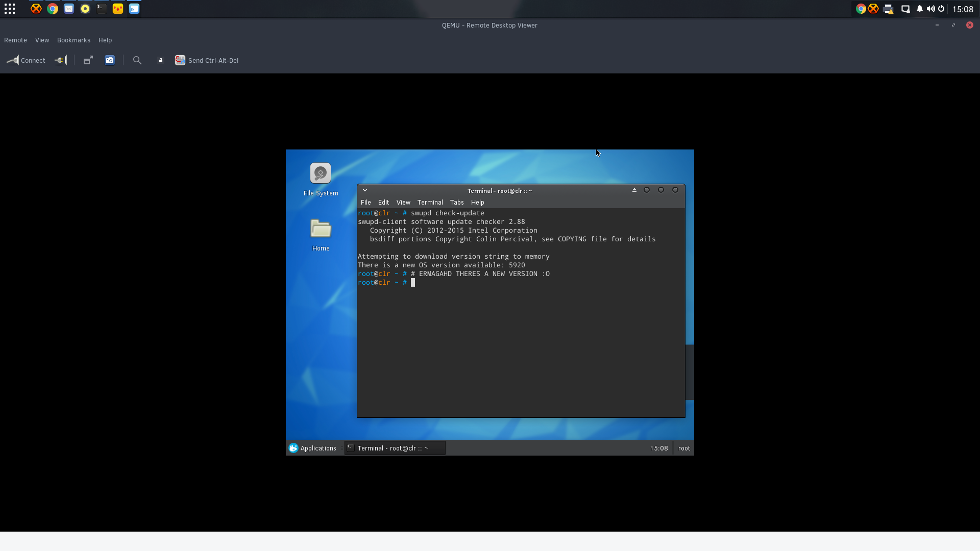The width and height of the screenshot is (980, 551).
Task: Open the application grid launcher
Action: pos(10,9)
